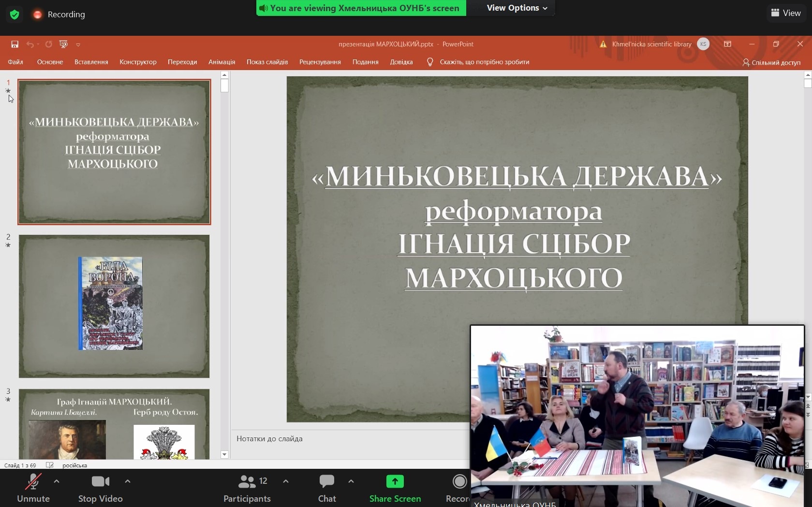Select slide 2 thumbnail «Біла ворона»
The image size is (812, 507).
pyautogui.click(x=114, y=306)
